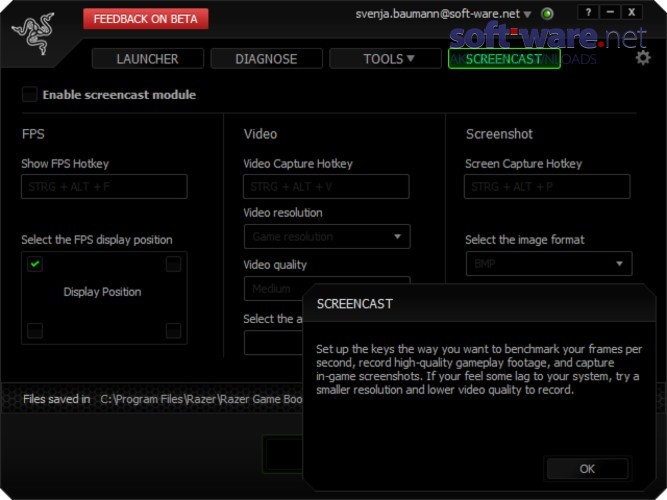Screen dimensions: 667x500
Task: Click the Video Capture Hotkey field
Action: tap(326, 186)
